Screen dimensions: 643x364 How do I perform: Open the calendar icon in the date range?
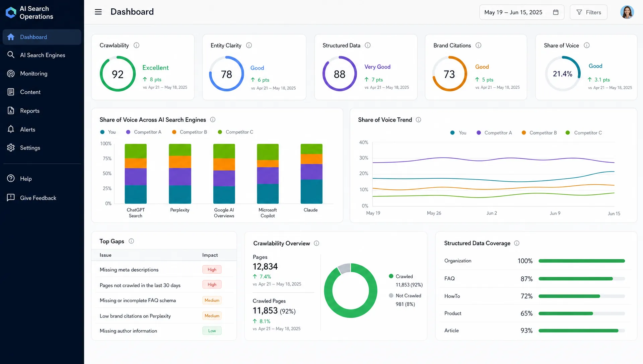coord(556,12)
